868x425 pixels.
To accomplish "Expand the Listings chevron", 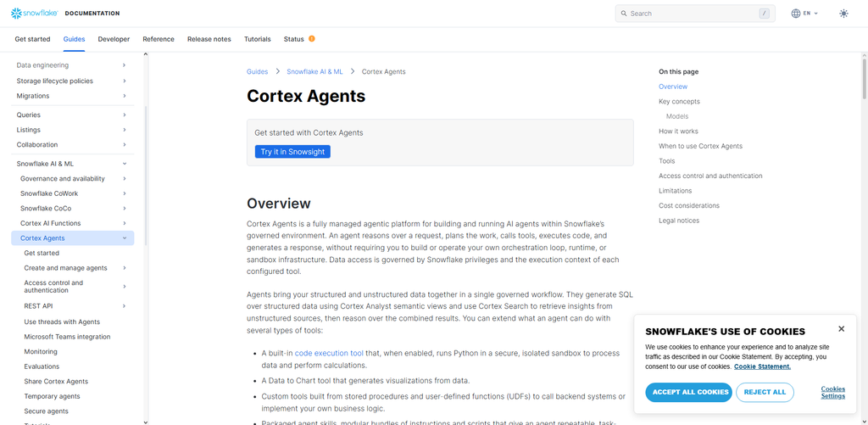I will 125,130.
